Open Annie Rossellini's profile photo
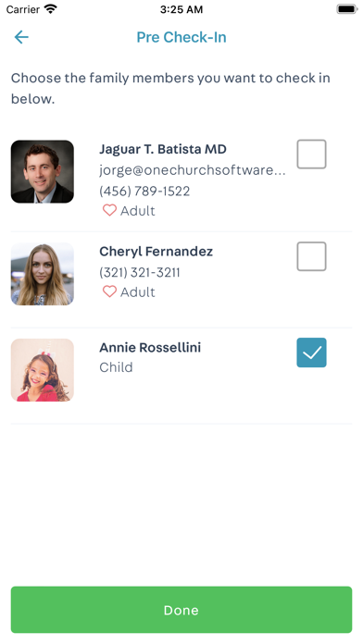 coord(43,370)
